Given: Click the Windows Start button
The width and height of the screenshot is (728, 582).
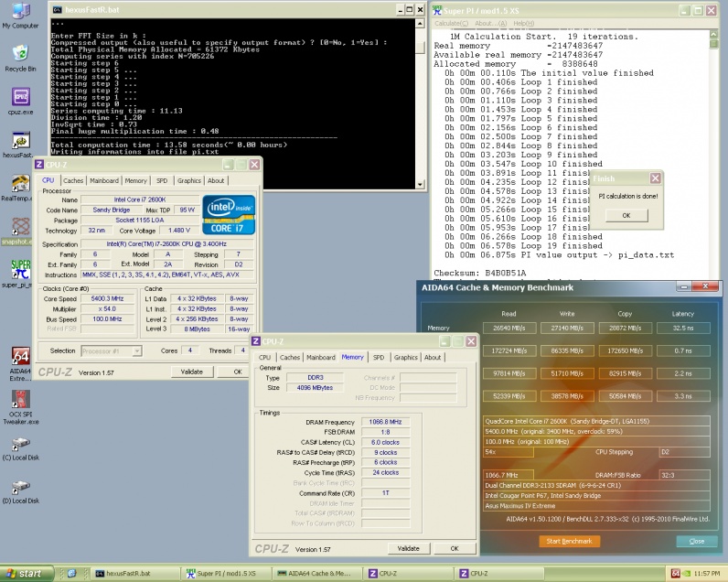Looking at the screenshot, I should pos(25,574).
